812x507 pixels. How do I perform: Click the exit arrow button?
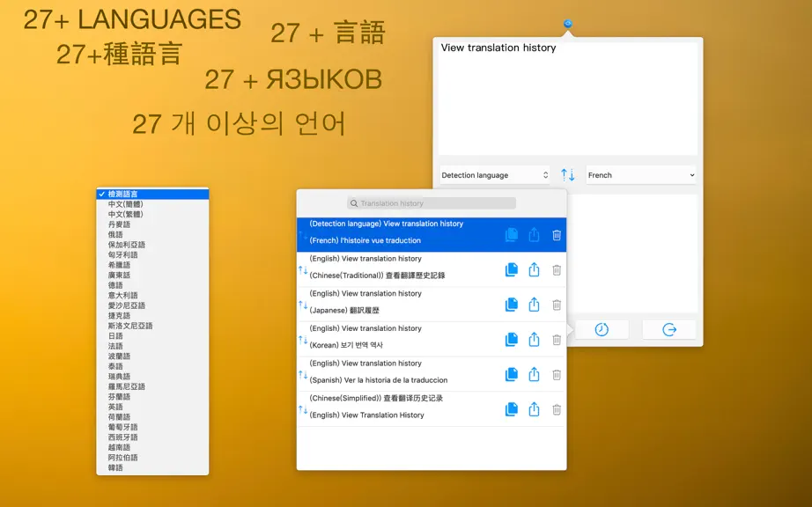click(669, 329)
